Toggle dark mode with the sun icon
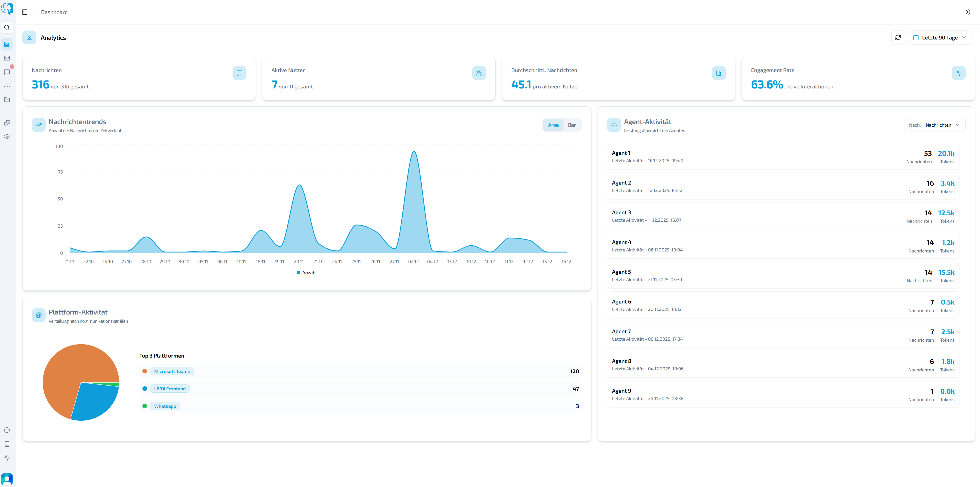 click(x=968, y=12)
